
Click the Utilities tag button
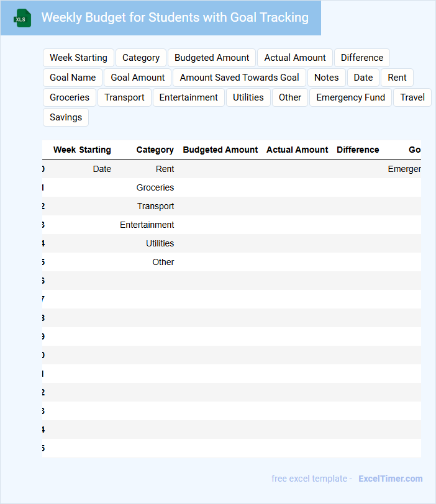(x=248, y=97)
